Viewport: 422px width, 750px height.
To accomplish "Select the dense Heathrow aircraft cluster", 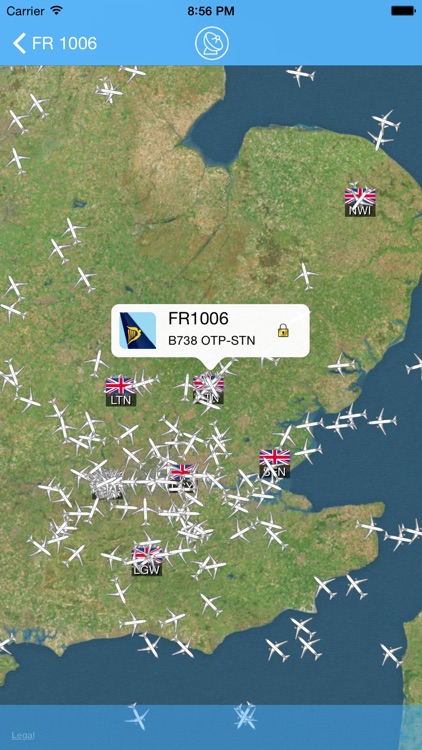I will coord(106,484).
